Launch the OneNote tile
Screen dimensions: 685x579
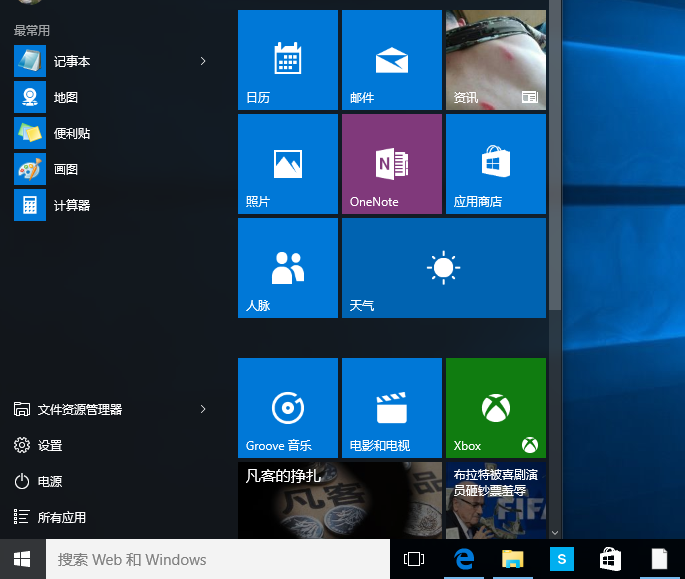point(392,164)
